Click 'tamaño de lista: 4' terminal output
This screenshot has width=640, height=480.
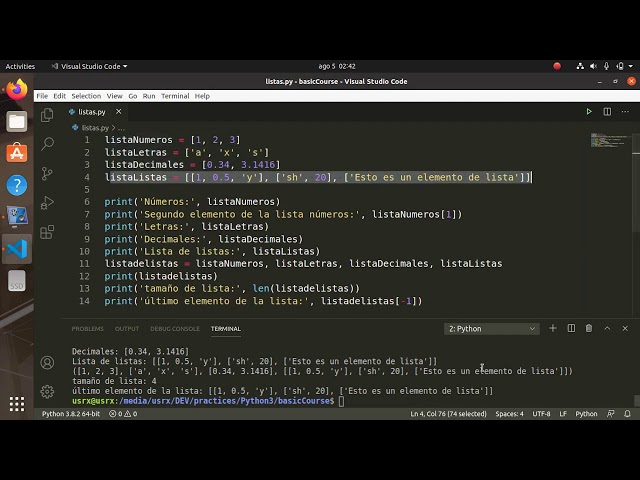pos(114,381)
